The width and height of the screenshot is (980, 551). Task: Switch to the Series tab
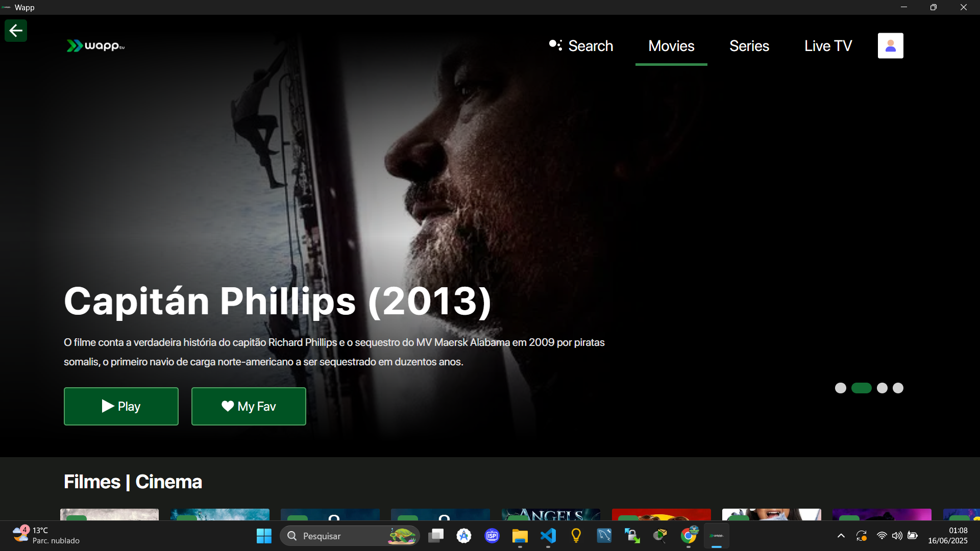point(749,45)
